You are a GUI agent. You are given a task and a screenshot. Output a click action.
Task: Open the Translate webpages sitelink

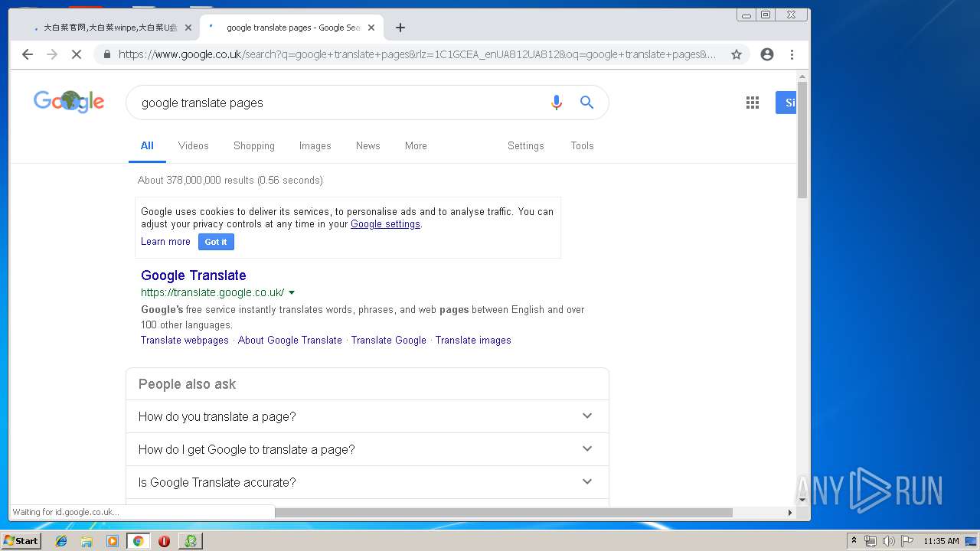pos(185,341)
